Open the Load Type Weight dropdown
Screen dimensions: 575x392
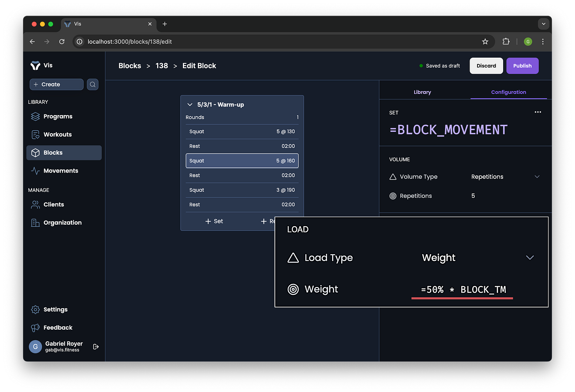tap(478, 258)
